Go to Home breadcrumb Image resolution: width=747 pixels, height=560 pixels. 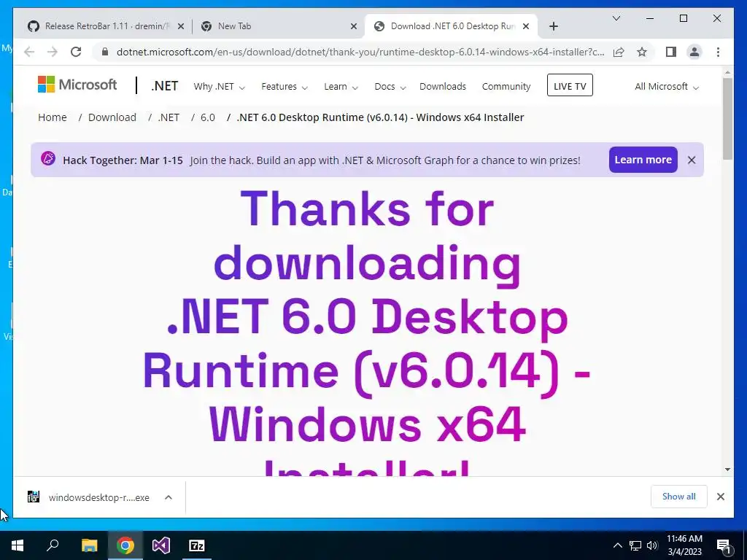click(x=53, y=117)
